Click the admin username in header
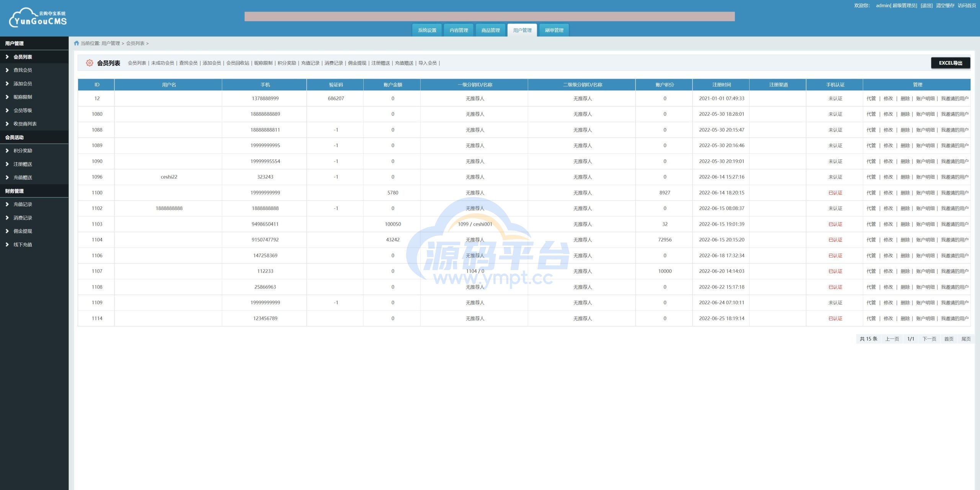This screenshot has width=980, height=490. [883, 5]
